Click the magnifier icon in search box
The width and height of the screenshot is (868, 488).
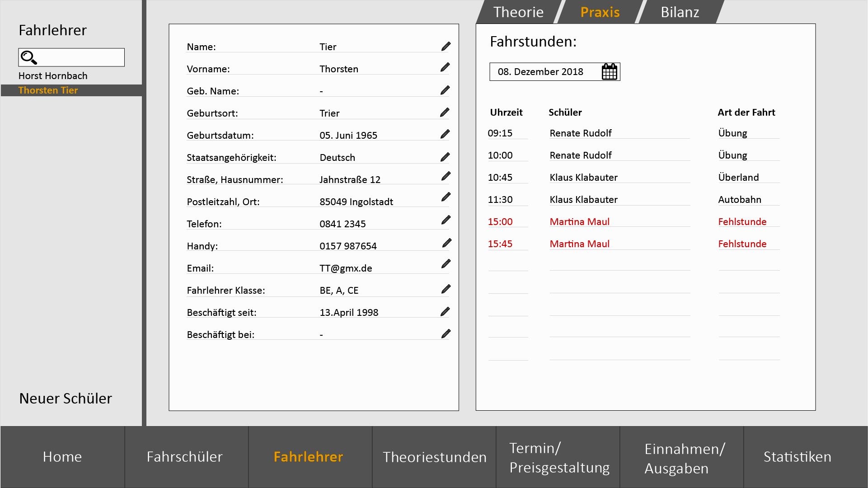coord(29,57)
